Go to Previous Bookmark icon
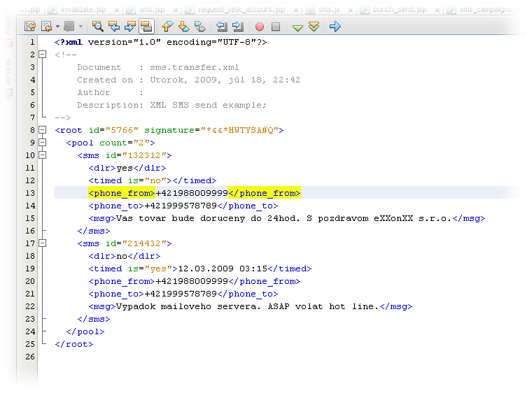 click(167, 26)
